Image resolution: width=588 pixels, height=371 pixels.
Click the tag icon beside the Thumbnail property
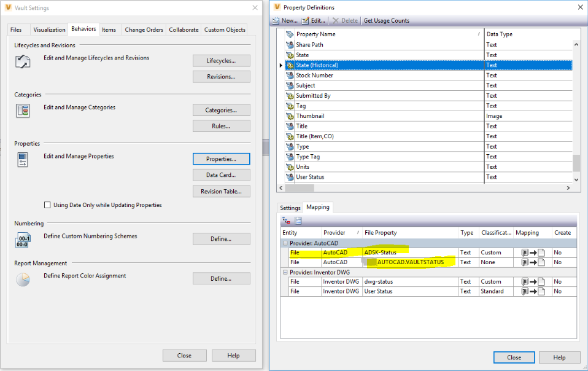(x=288, y=115)
